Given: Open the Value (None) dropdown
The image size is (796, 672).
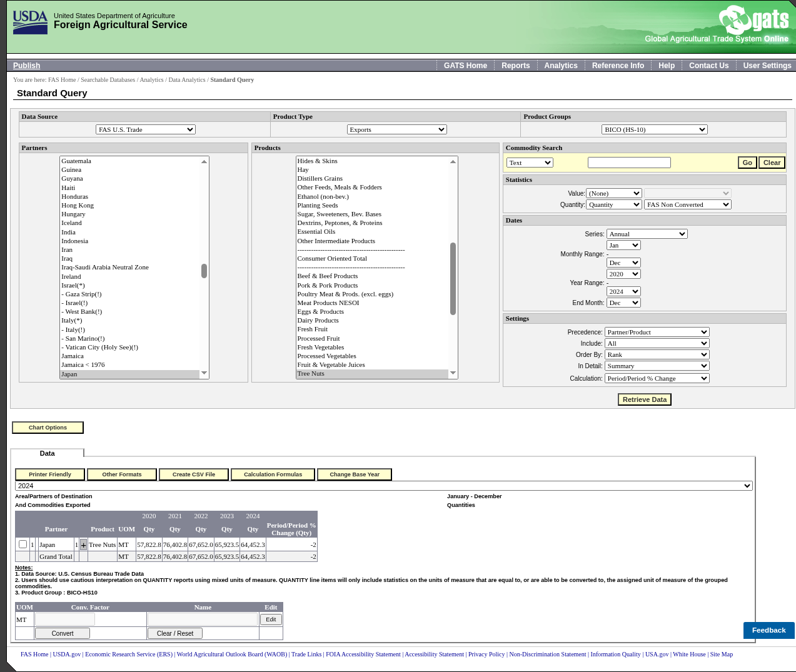Looking at the screenshot, I should pos(614,193).
